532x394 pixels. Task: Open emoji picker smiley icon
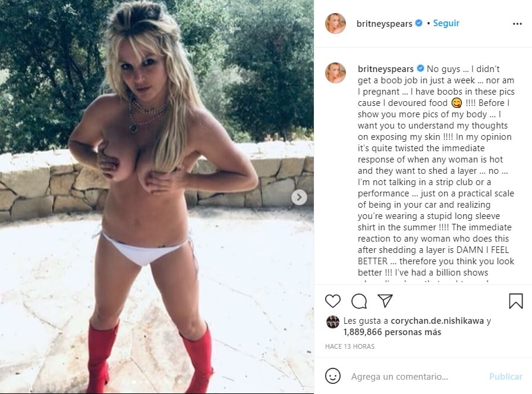click(x=332, y=376)
